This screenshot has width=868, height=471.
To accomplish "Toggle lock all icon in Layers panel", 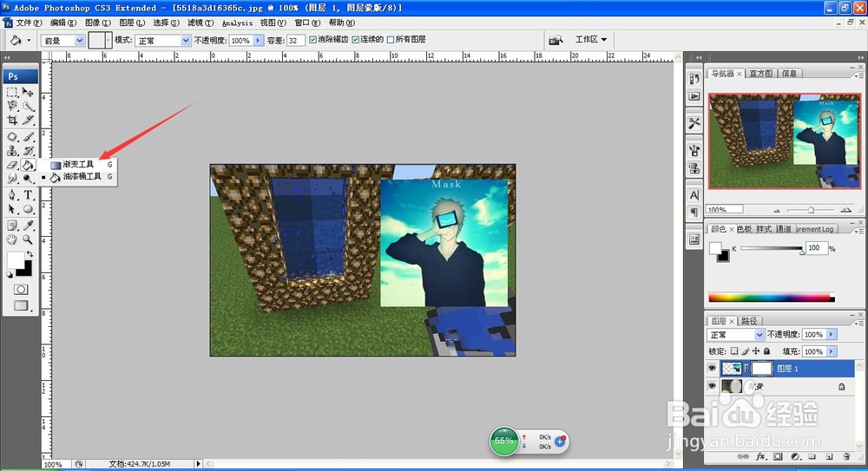I will point(766,351).
